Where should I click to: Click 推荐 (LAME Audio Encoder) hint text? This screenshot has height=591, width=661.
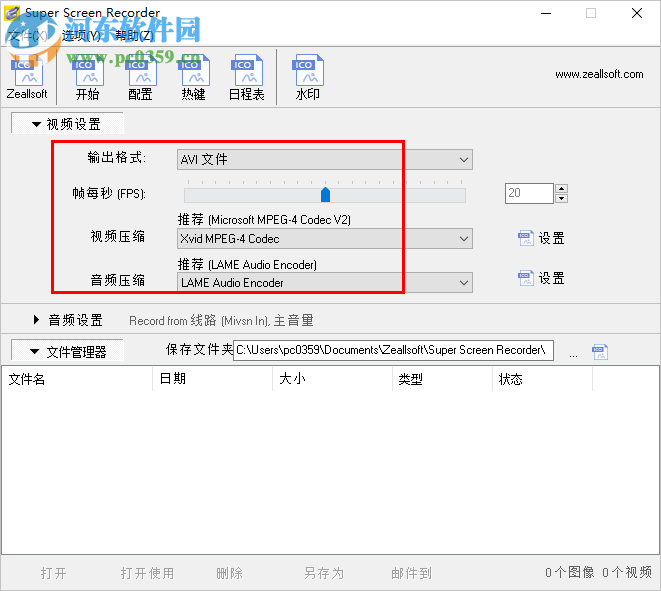point(247,264)
